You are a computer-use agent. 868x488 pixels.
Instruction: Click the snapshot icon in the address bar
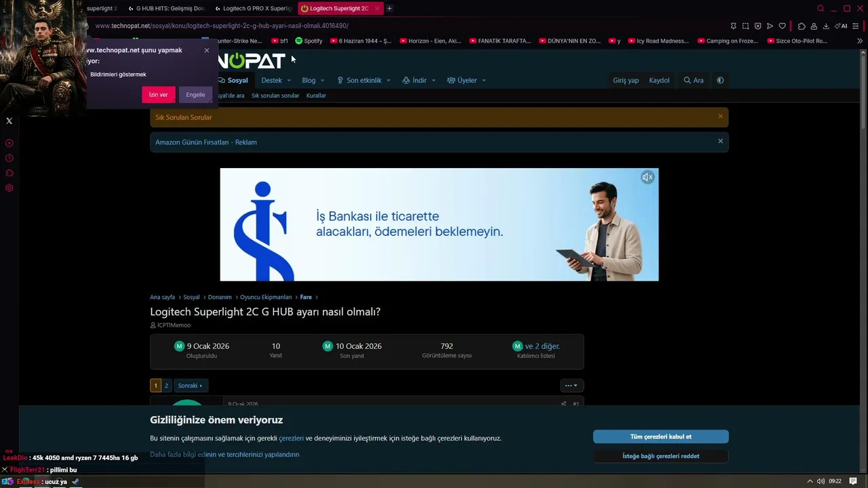[x=745, y=26]
